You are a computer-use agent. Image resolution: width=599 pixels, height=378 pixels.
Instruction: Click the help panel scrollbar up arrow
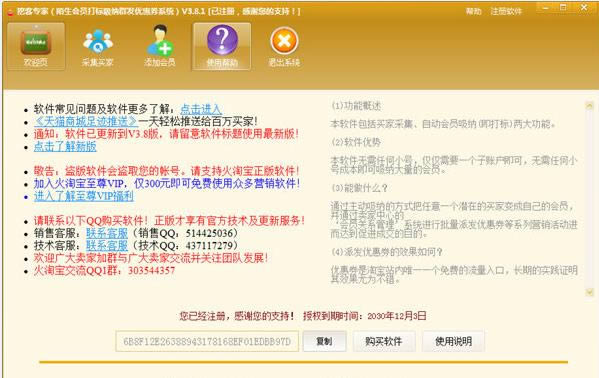pos(589,106)
